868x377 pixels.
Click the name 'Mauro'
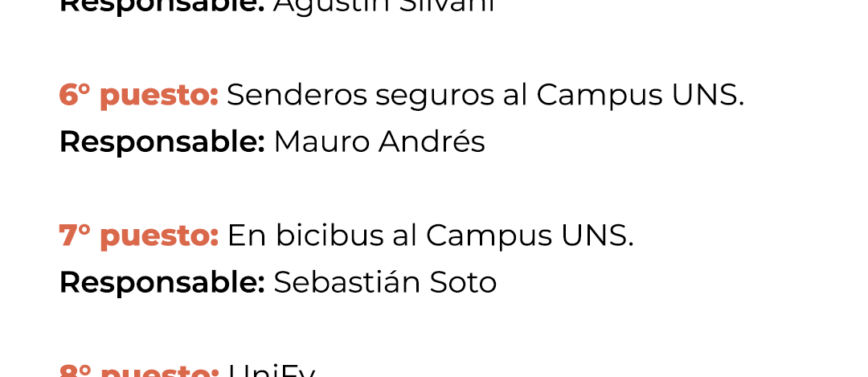pos(321,142)
